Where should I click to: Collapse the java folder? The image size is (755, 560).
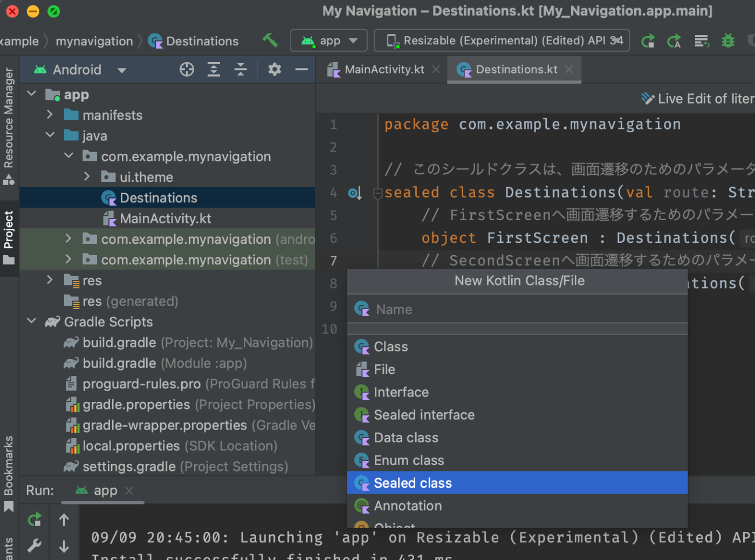[50, 135]
